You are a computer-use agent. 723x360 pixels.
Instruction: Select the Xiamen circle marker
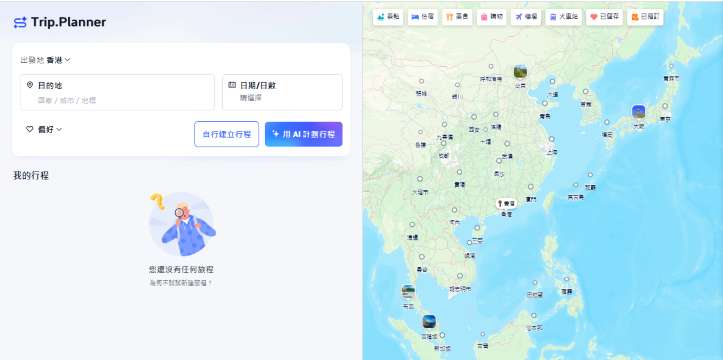click(x=531, y=187)
